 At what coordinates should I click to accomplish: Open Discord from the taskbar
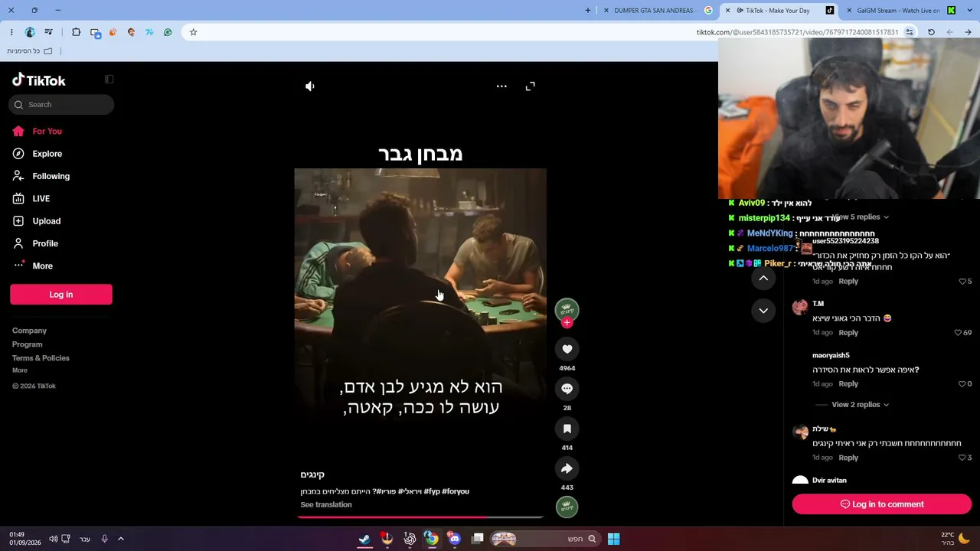(x=454, y=539)
